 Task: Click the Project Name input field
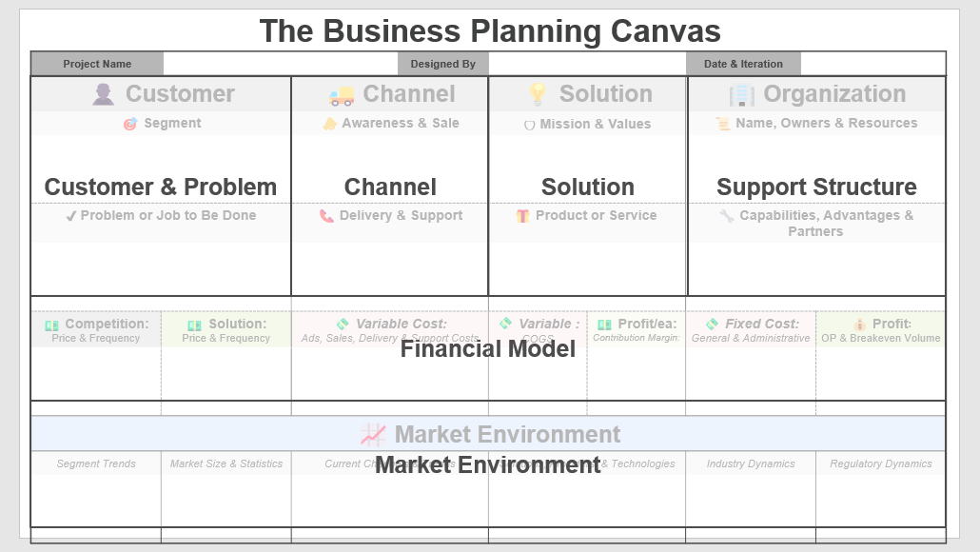(281, 64)
